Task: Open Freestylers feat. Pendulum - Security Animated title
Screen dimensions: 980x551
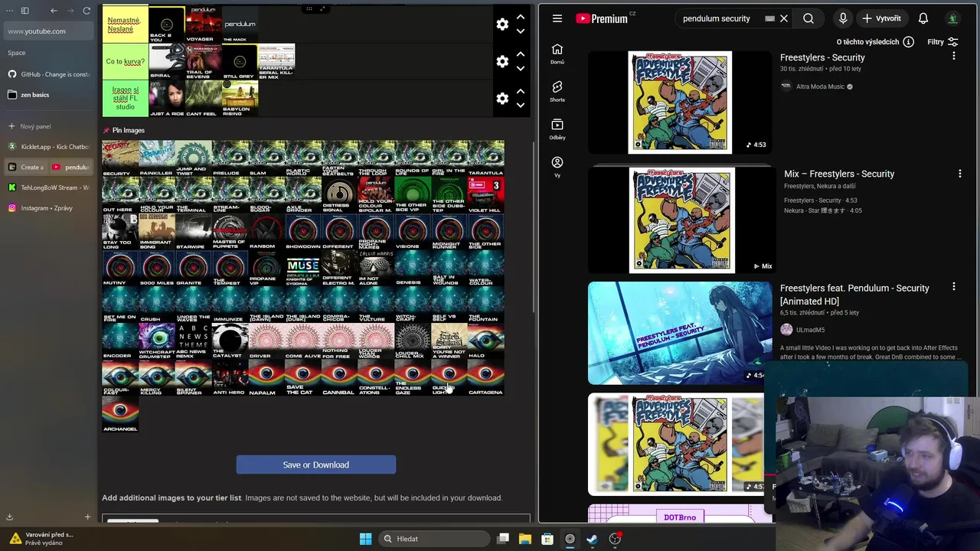Action: pos(854,295)
